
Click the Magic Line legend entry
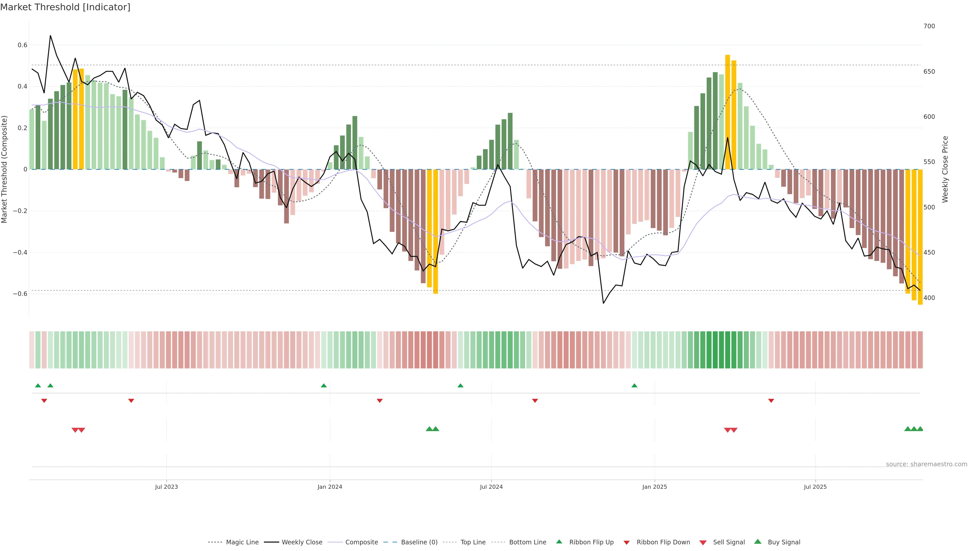(x=242, y=542)
